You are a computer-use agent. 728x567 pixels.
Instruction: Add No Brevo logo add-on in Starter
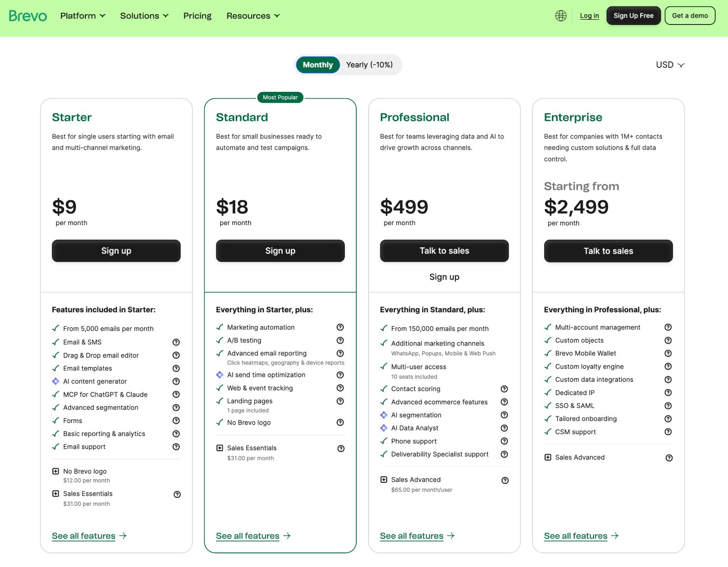point(56,472)
